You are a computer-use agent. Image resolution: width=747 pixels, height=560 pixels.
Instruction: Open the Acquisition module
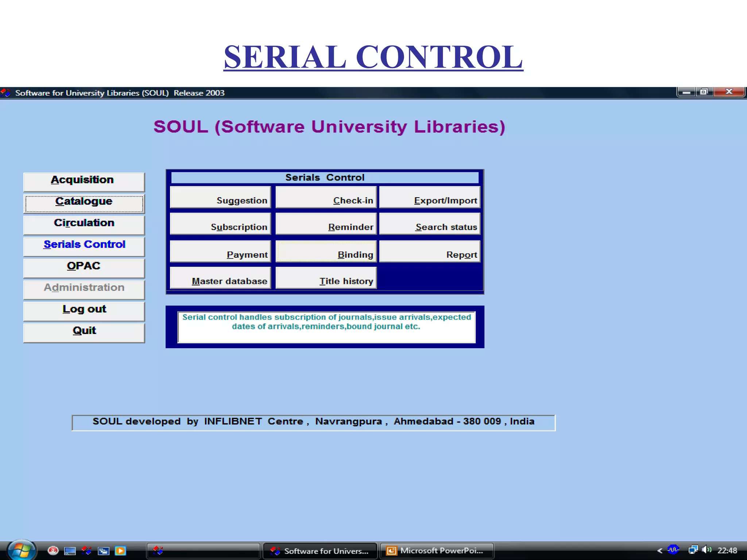pyautogui.click(x=84, y=182)
